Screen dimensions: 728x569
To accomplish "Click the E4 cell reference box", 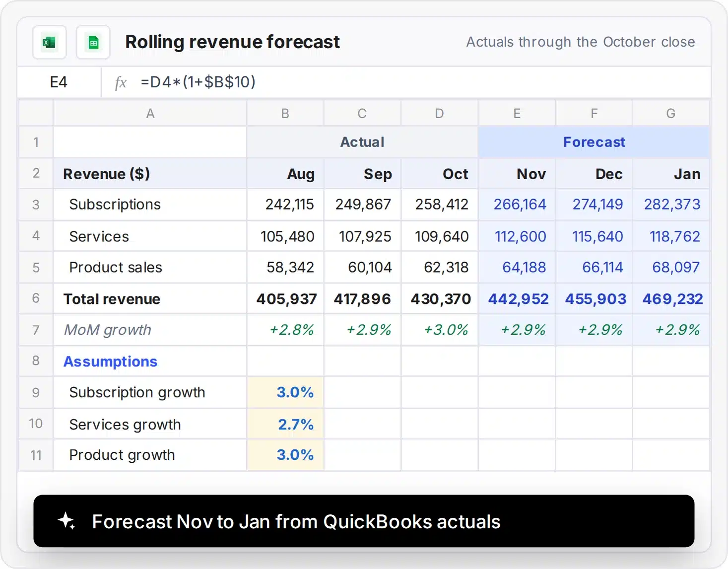I will tap(59, 82).
